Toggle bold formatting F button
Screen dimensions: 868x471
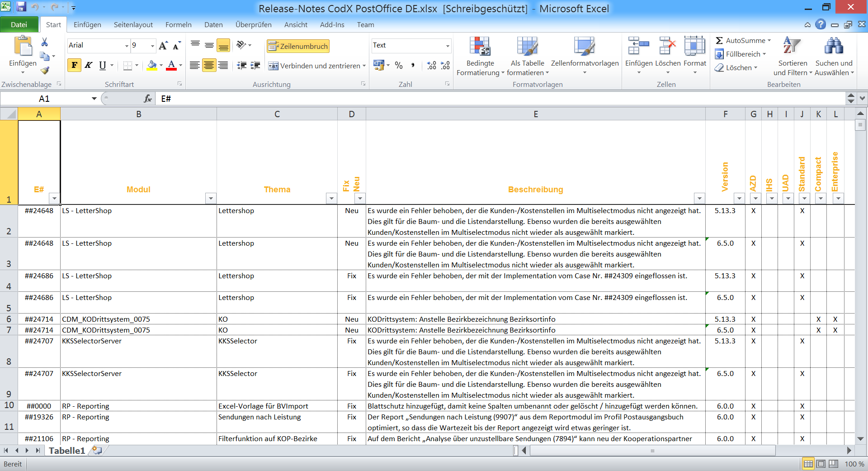[75, 65]
